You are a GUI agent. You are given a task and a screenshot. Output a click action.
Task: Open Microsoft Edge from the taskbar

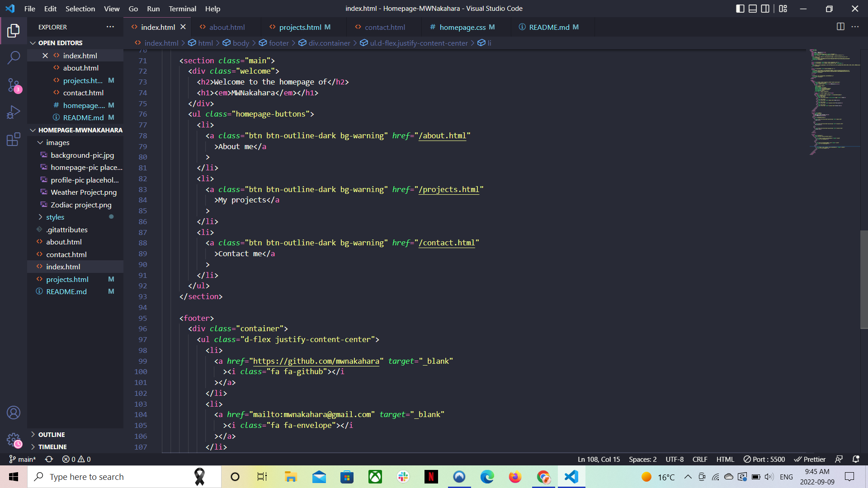[487, 477]
